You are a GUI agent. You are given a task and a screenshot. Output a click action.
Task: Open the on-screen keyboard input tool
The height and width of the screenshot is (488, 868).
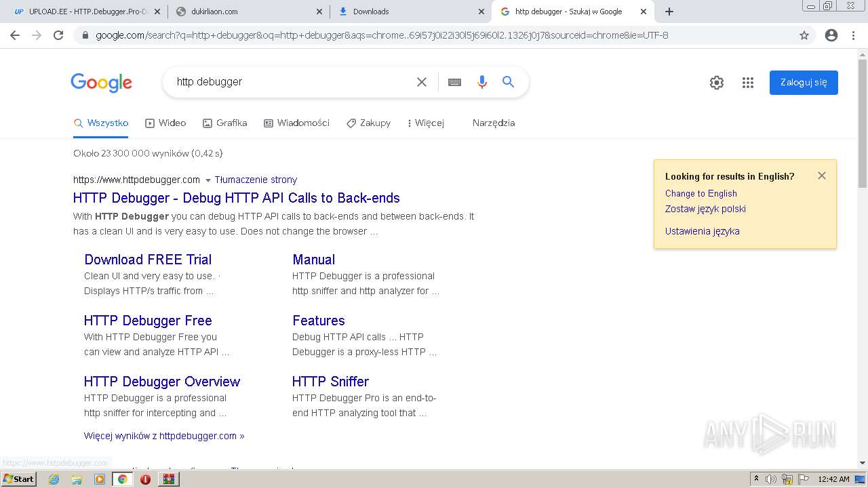tap(454, 82)
